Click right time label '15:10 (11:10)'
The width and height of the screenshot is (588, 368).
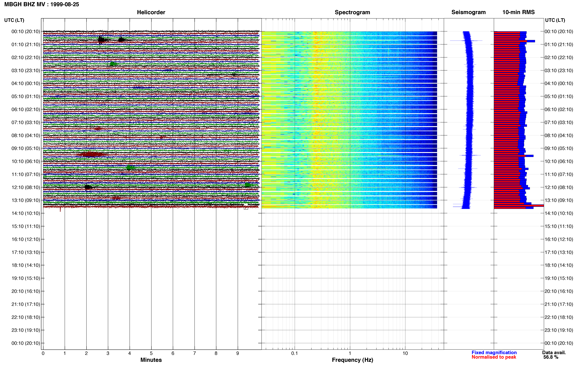pos(559,226)
